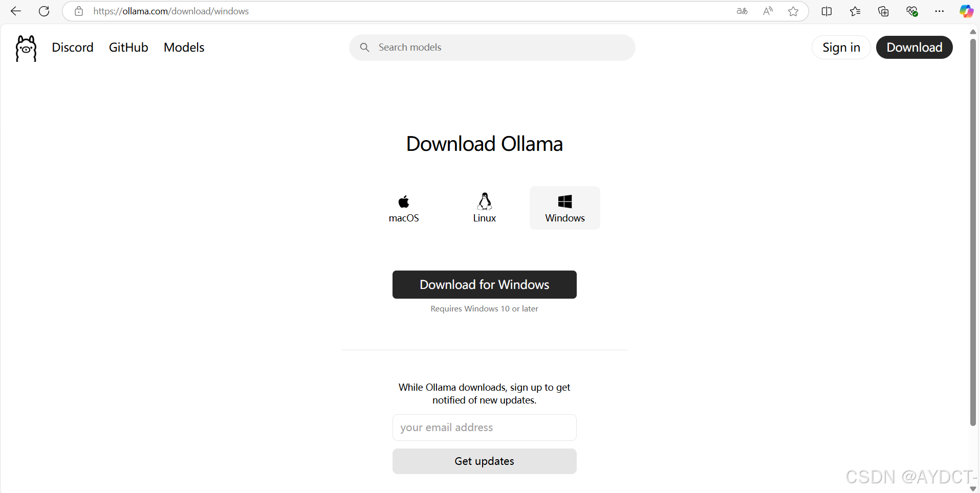This screenshot has width=980, height=493.
Task: Open the Models page link
Action: pyautogui.click(x=184, y=48)
